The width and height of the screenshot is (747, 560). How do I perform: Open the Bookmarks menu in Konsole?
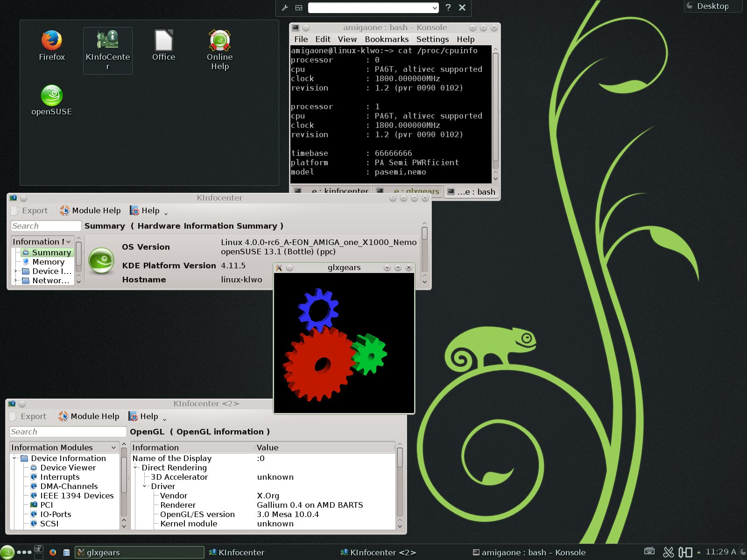click(386, 39)
